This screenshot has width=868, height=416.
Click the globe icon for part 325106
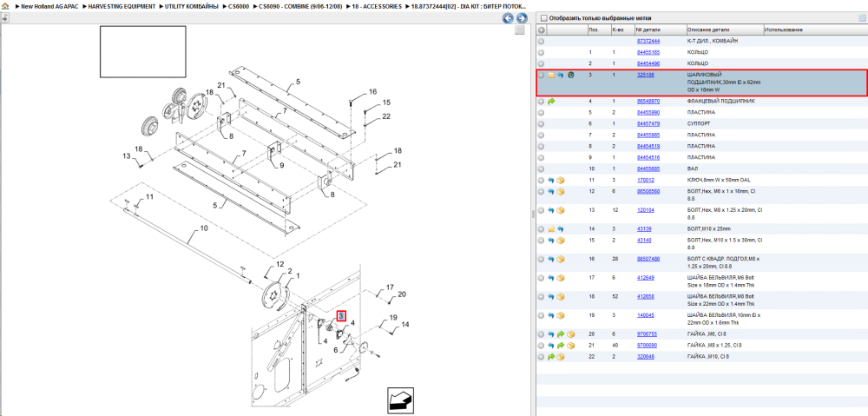coord(570,75)
